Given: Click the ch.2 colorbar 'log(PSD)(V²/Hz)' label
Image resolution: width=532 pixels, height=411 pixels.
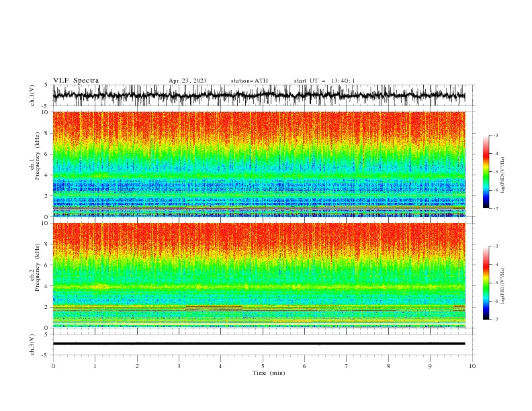Looking at the screenshot, I should [x=502, y=286].
